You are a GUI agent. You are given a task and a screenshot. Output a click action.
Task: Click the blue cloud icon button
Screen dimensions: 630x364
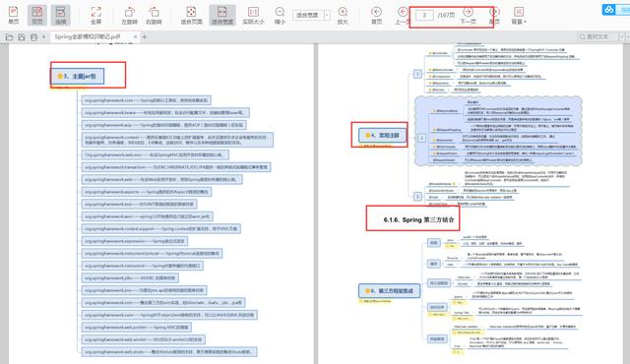[x=609, y=10]
